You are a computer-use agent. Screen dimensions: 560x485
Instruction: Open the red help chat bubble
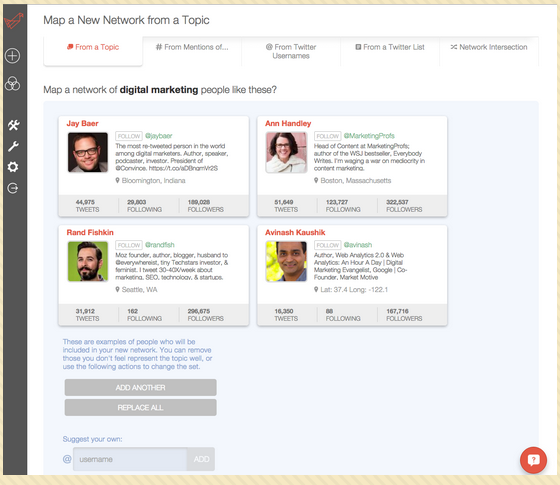533,460
